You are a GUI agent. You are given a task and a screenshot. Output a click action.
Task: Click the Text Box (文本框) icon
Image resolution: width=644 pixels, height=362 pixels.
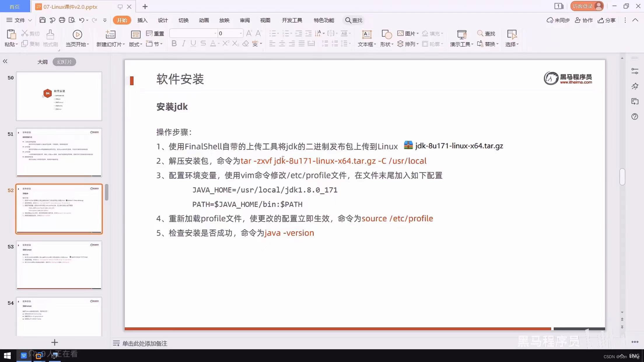click(x=367, y=34)
